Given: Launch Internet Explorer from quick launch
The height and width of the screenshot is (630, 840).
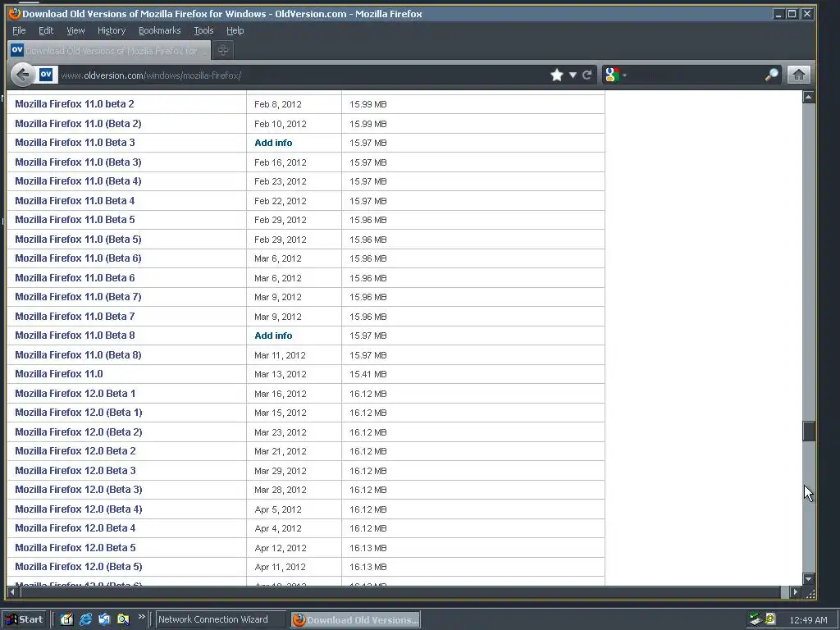Looking at the screenshot, I should (85, 619).
